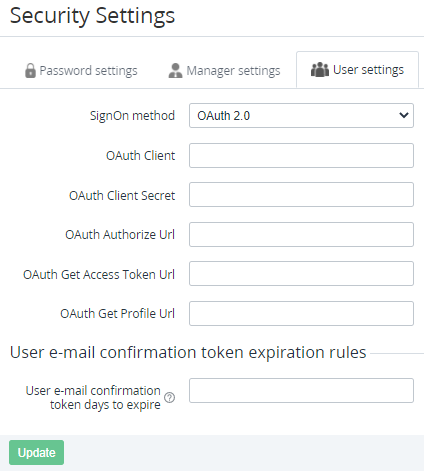Click the green Update button

pos(37,452)
